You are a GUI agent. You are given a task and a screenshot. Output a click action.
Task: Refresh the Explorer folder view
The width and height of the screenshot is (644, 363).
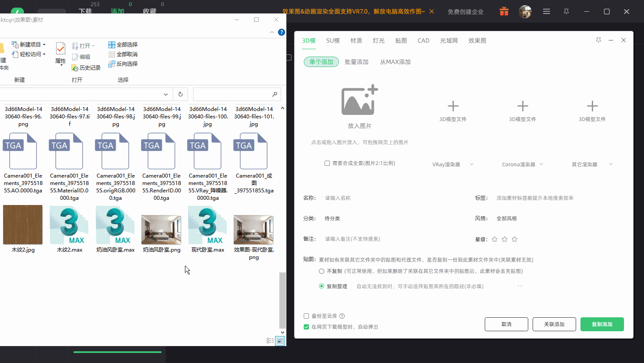180,94
